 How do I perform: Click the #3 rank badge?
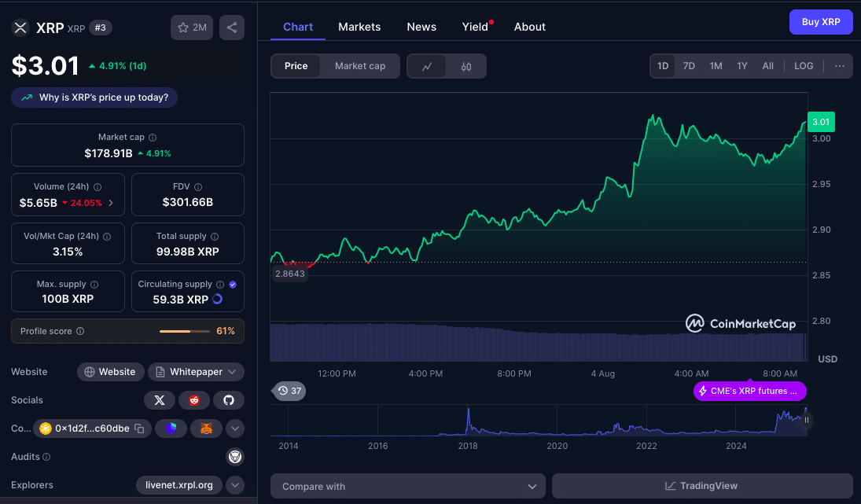coord(101,28)
